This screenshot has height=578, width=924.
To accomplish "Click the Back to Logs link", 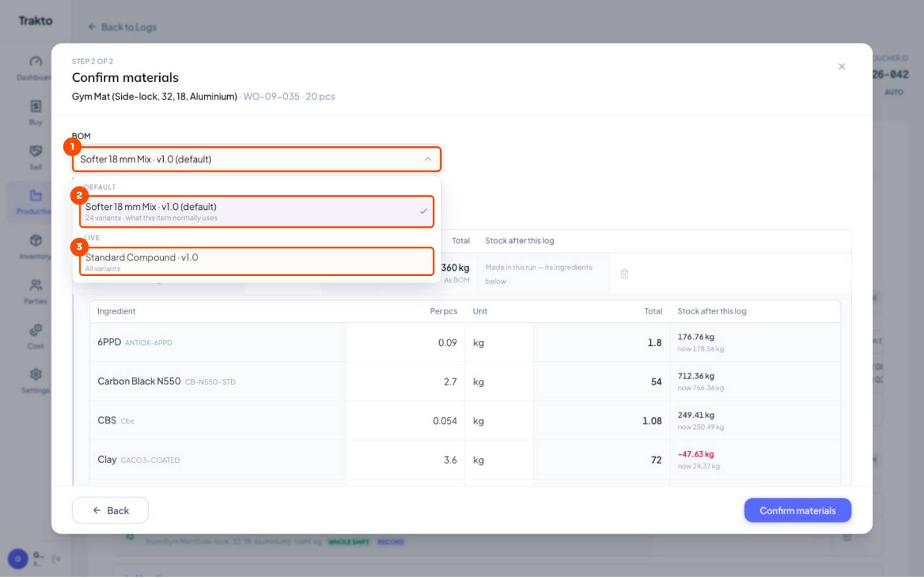I will click(122, 27).
